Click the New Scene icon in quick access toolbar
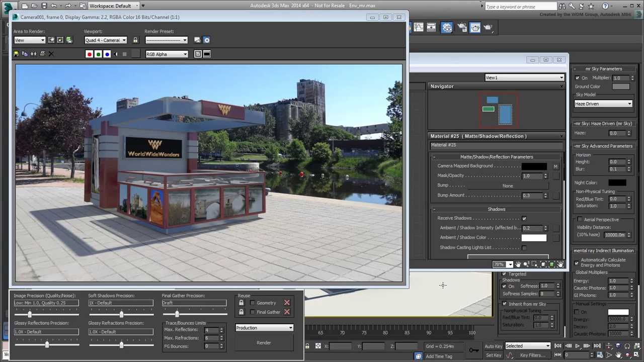Image resolution: width=644 pixels, height=362 pixels. pos(24,6)
